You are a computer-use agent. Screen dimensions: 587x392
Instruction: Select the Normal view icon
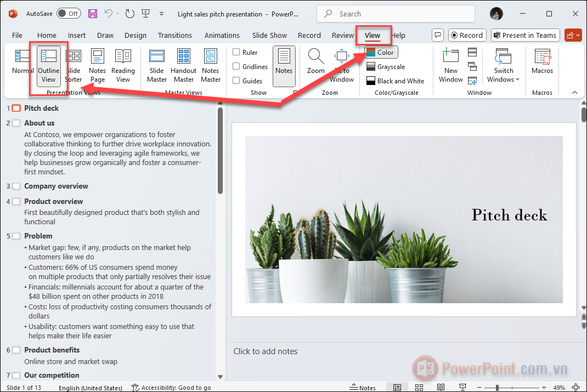22,56
